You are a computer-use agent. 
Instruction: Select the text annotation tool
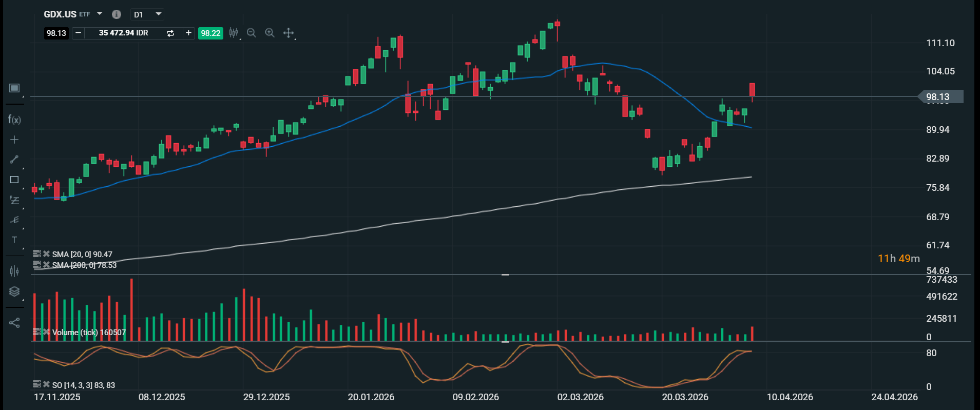click(x=14, y=240)
